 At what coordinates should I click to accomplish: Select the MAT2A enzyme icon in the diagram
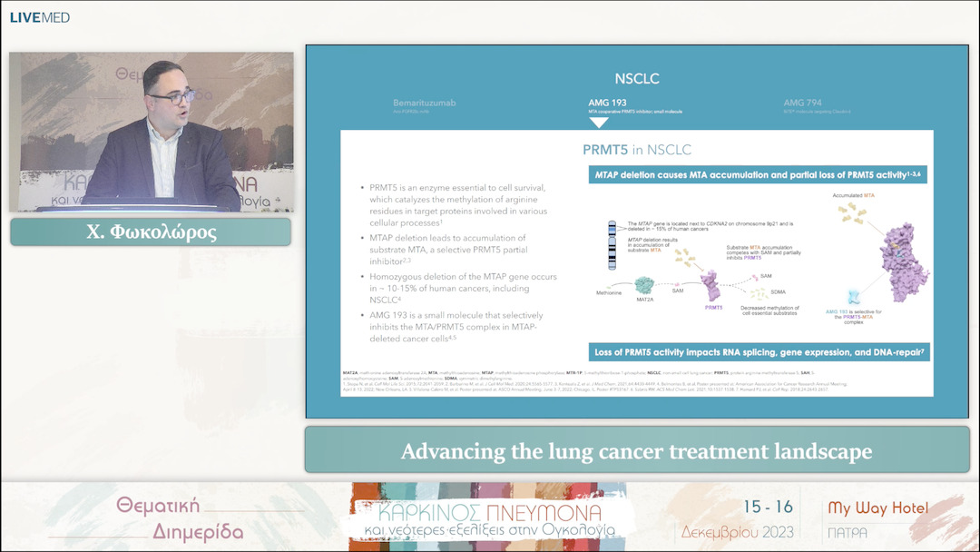coord(644,283)
